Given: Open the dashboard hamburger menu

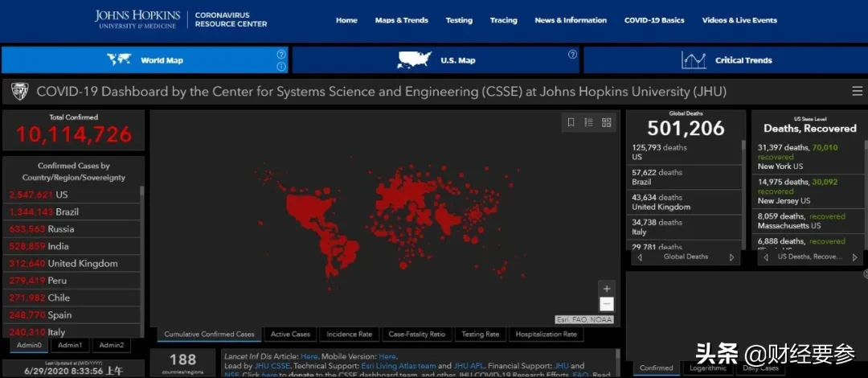Looking at the screenshot, I should (857, 92).
